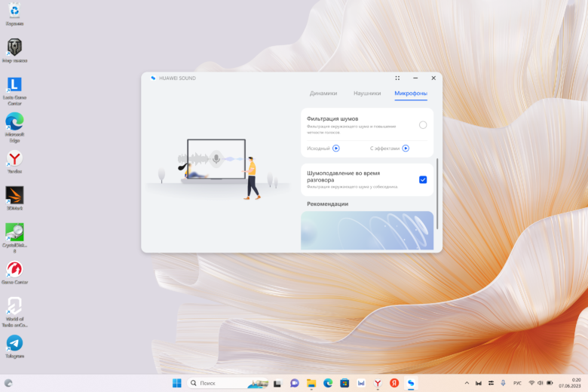Play the Исходный sound sample
Image resolution: width=588 pixels, height=392 pixels.
coord(336,149)
